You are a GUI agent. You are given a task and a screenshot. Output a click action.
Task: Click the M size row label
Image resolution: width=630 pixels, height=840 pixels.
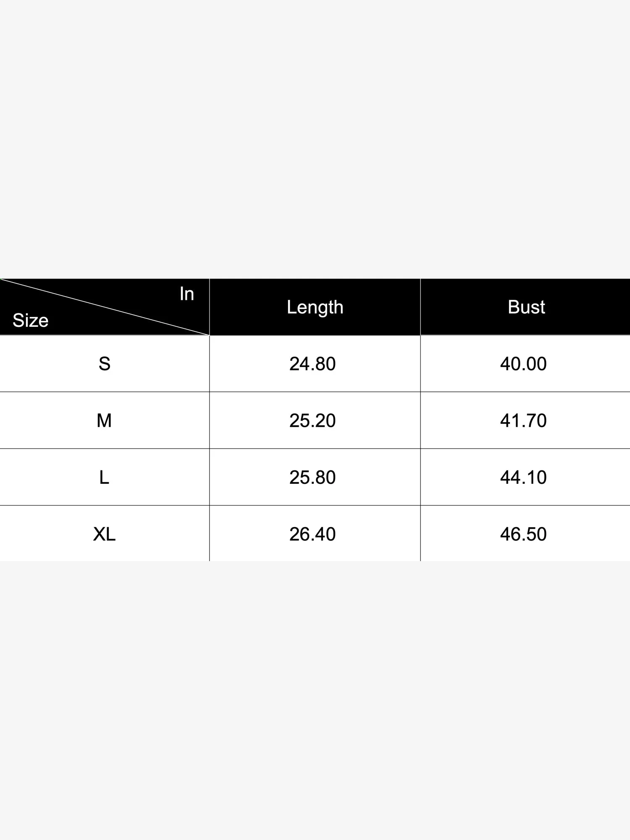click(x=104, y=420)
